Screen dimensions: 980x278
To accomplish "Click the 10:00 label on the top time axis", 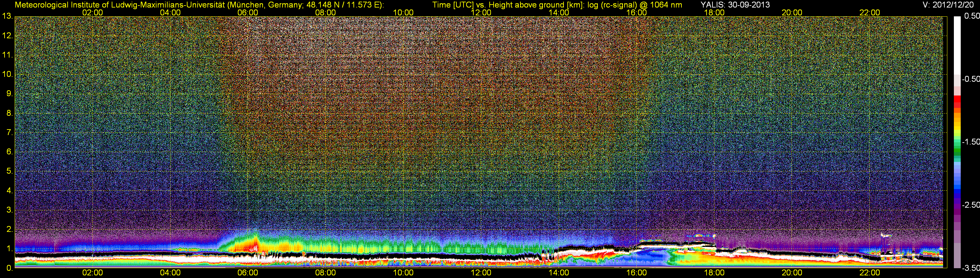I will [x=403, y=12].
